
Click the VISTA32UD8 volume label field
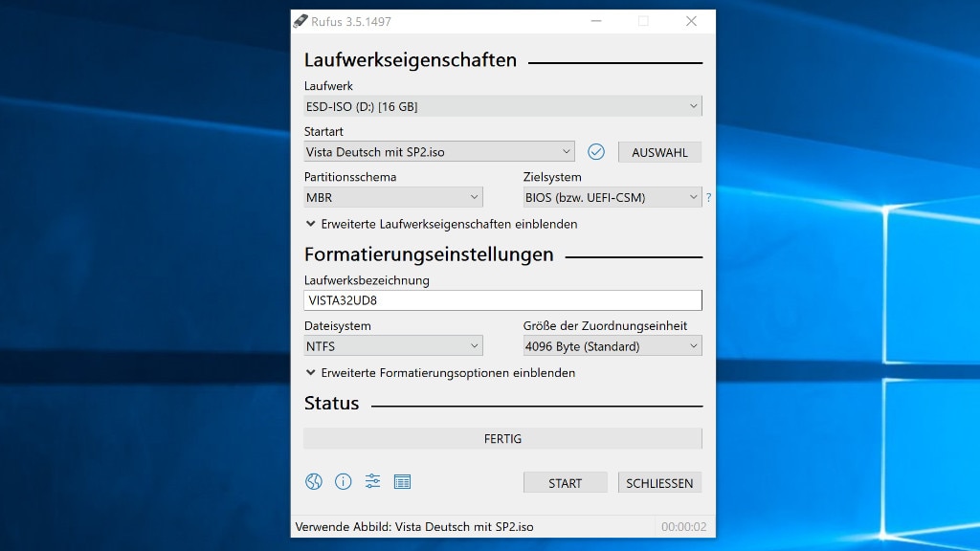[x=502, y=299]
